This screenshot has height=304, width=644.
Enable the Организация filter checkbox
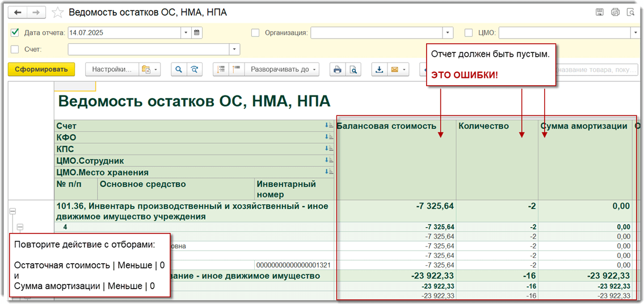click(255, 33)
